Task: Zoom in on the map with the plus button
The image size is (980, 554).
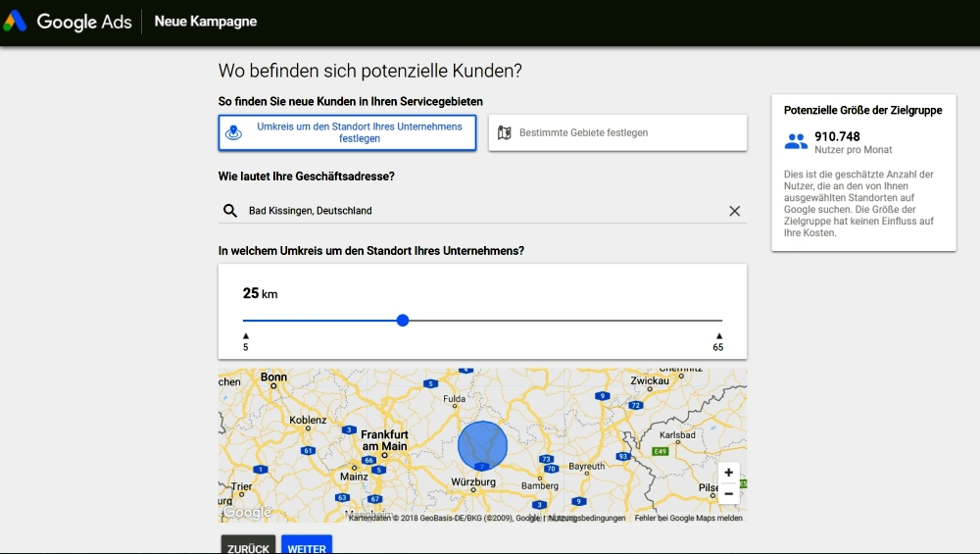Action: [728, 473]
